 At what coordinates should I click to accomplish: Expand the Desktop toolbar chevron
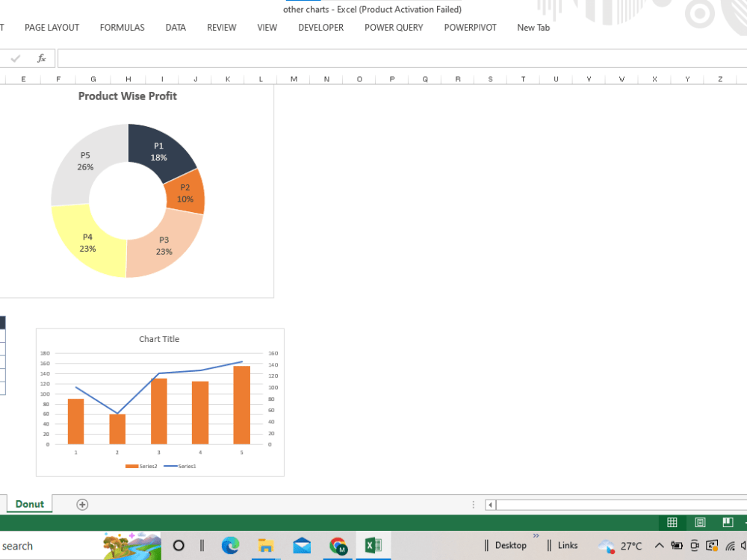coord(536,535)
